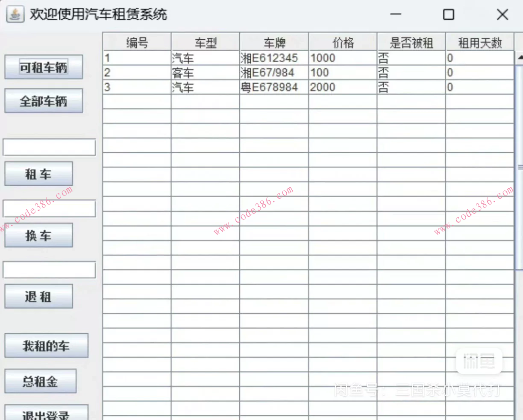
Task: Open 我租的车 my rented cars
Action: 46,345
